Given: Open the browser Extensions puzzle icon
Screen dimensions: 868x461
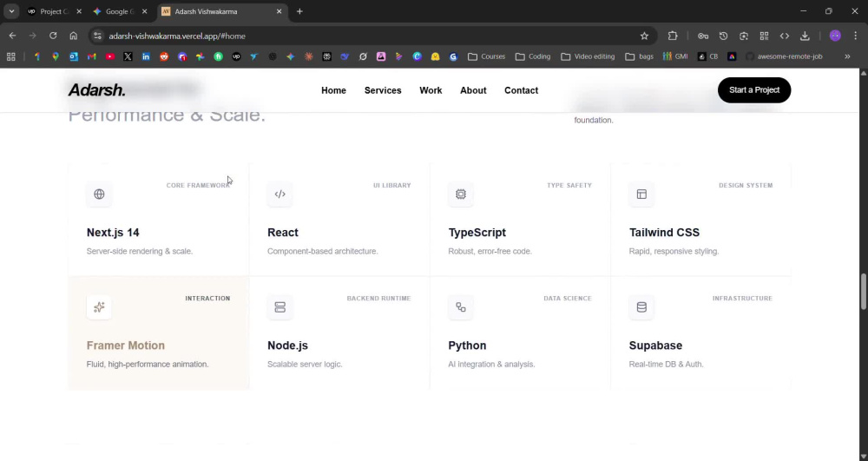Looking at the screenshot, I should [673, 36].
